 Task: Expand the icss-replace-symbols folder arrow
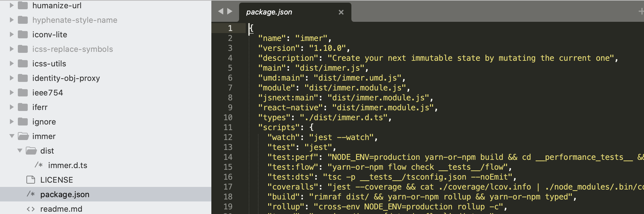[12, 49]
